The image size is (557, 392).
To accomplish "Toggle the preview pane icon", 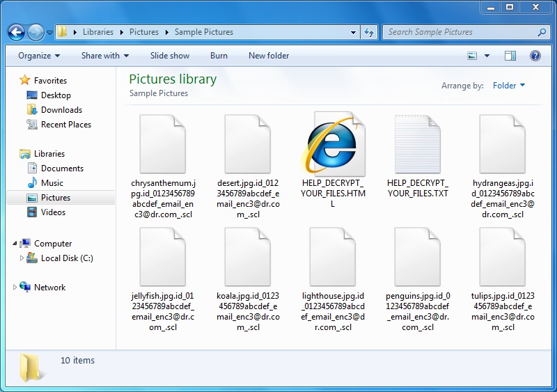I will coord(510,56).
